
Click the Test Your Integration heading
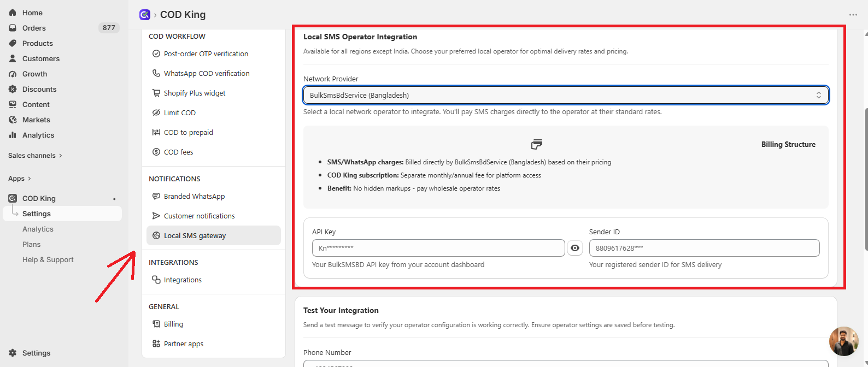pos(341,310)
